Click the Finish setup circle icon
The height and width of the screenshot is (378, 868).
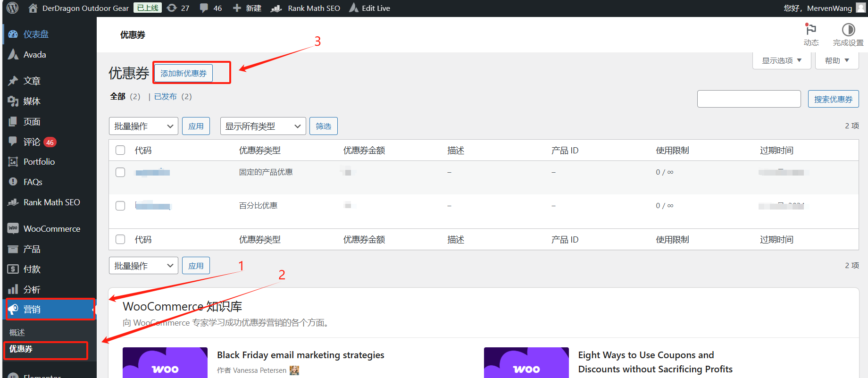click(848, 30)
